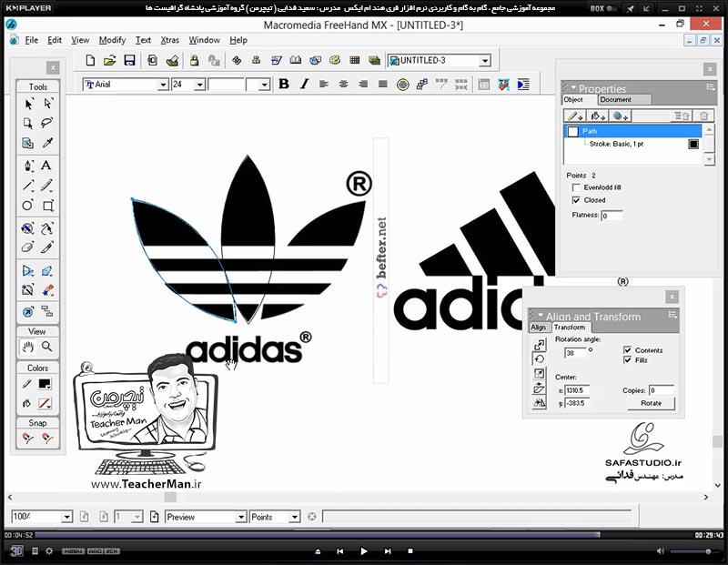Open the Points units dropdown
The width and height of the screenshot is (728, 565).
294,517
